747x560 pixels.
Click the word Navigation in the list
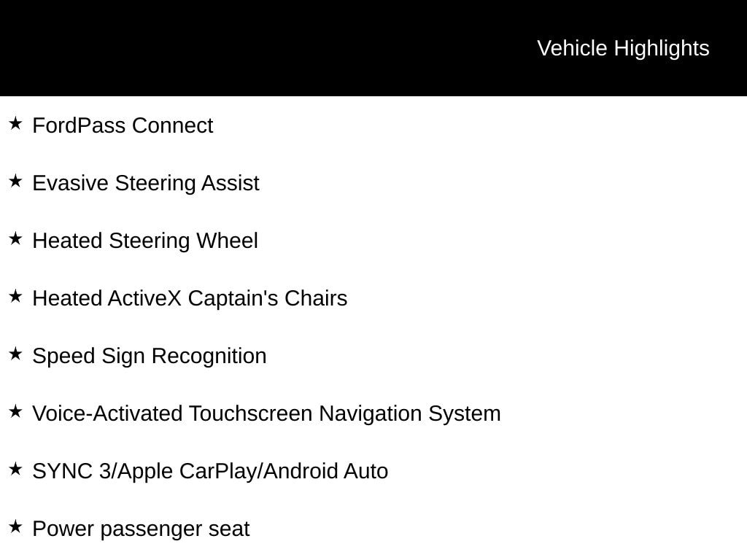click(x=370, y=414)
